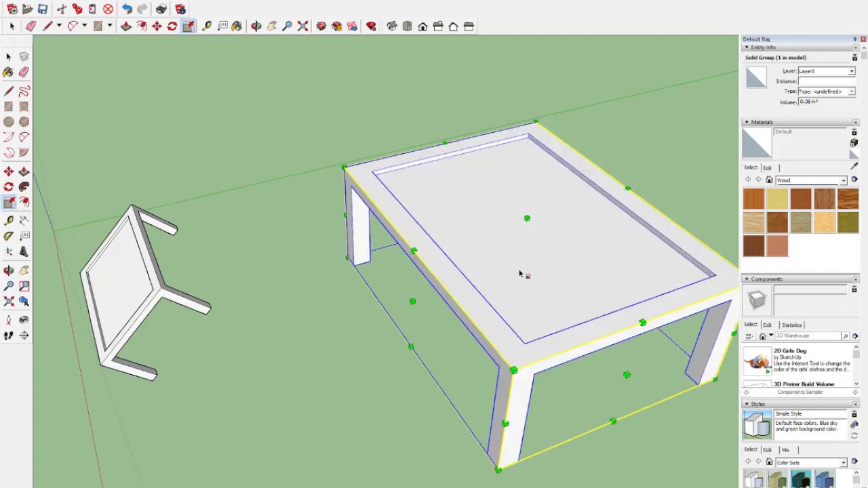The width and height of the screenshot is (868, 488).
Task: Select the Section Plane tool
Action: pos(24,335)
